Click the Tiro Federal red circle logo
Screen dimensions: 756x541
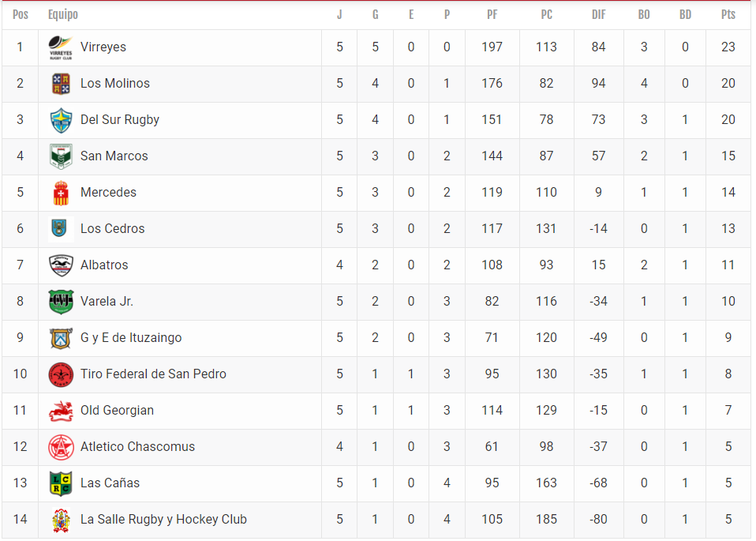click(61, 374)
